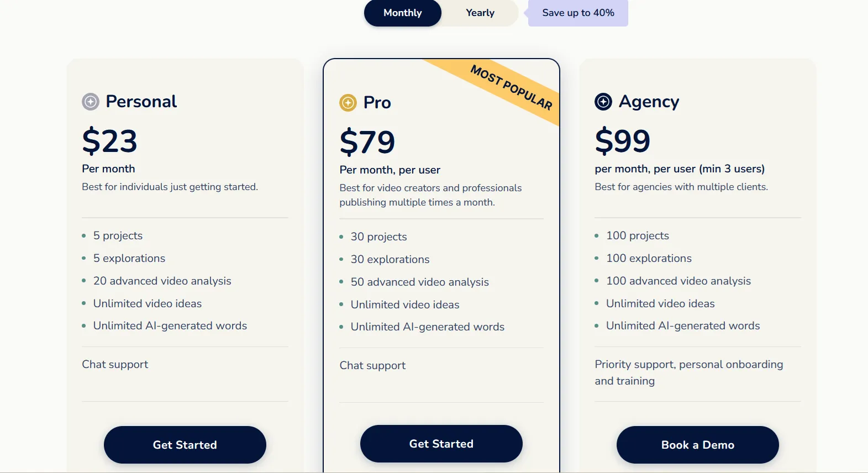Click the 30 explorations feature
This screenshot has height=473, width=868.
390,259
